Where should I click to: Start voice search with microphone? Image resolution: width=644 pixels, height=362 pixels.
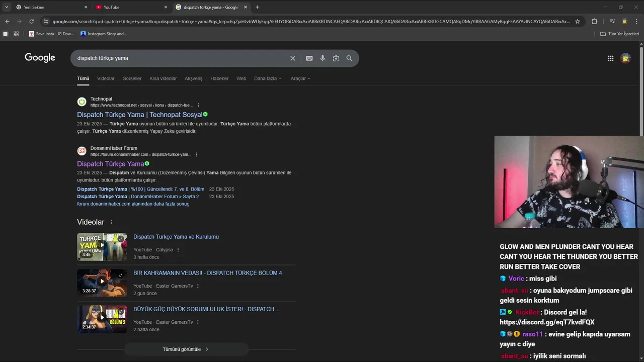point(323,58)
